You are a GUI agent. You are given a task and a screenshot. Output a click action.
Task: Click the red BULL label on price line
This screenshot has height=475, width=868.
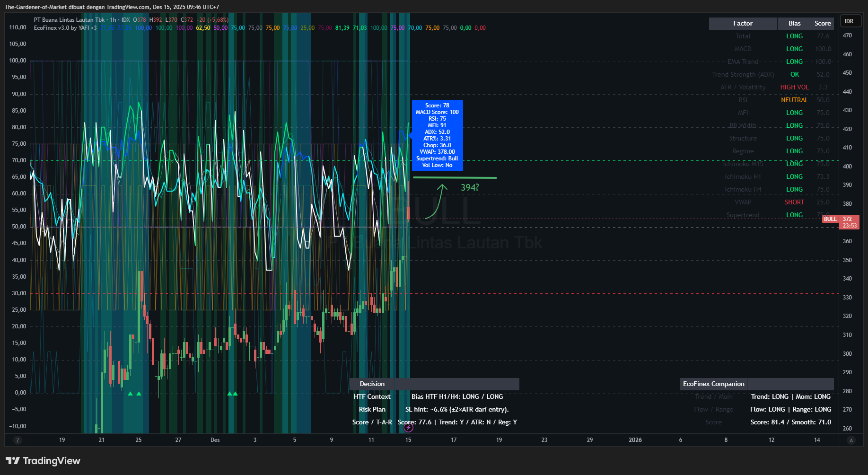click(830, 219)
